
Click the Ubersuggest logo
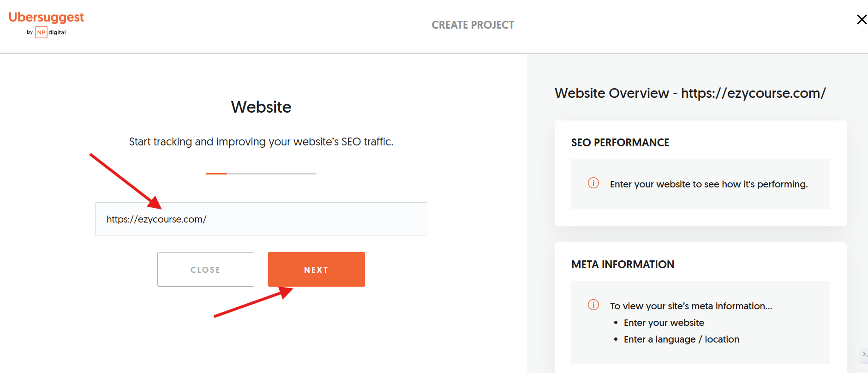coord(46,18)
